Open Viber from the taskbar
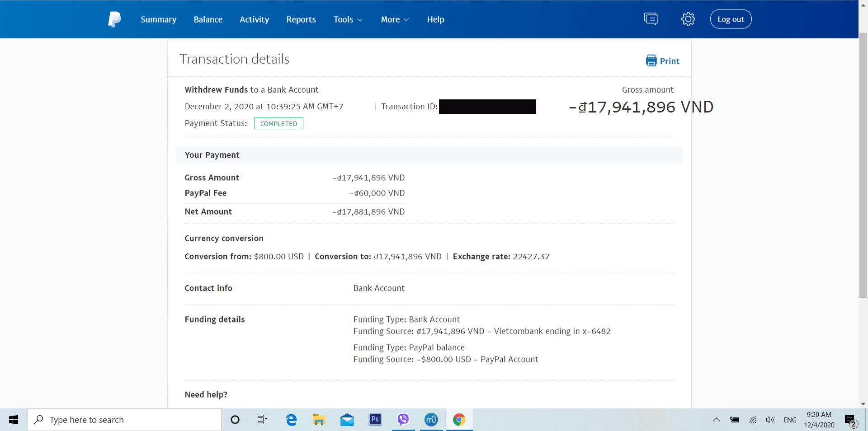 point(403,420)
